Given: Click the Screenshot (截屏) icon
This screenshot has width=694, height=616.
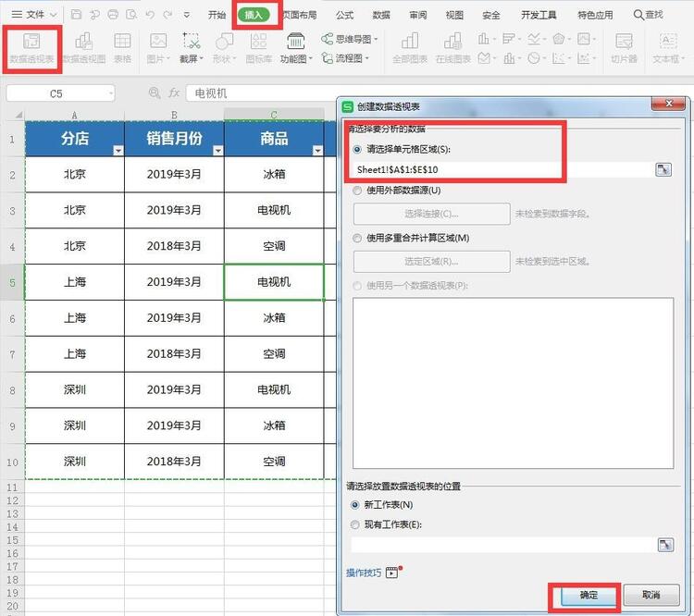Looking at the screenshot, I should 192,48.
